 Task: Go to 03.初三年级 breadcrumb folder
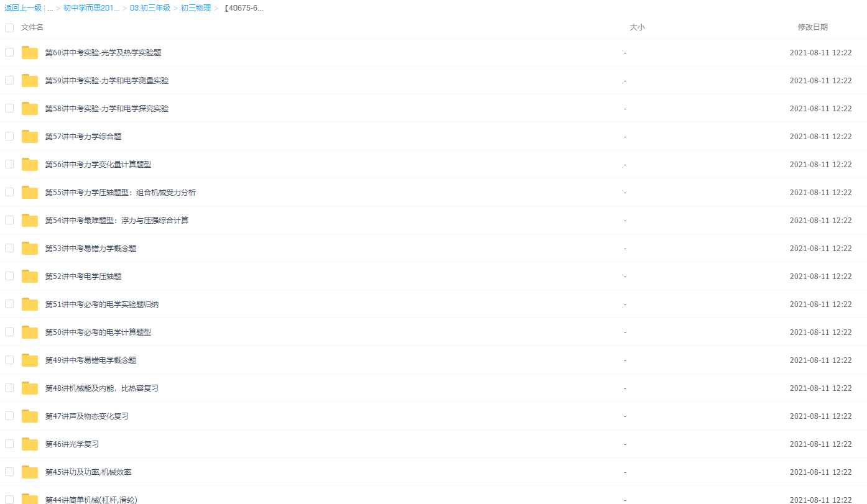150,8
